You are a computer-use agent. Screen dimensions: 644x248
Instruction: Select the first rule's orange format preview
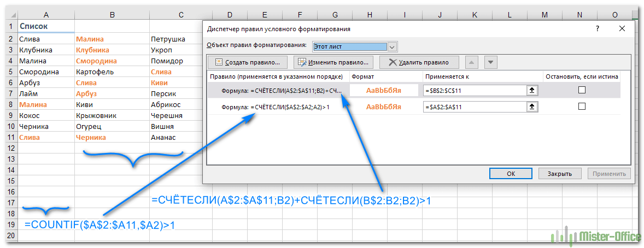click(x=385, y=90)
